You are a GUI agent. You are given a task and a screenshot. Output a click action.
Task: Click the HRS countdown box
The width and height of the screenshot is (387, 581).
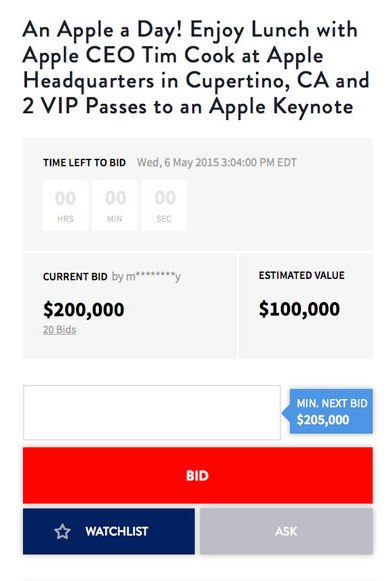pos(65,205)
